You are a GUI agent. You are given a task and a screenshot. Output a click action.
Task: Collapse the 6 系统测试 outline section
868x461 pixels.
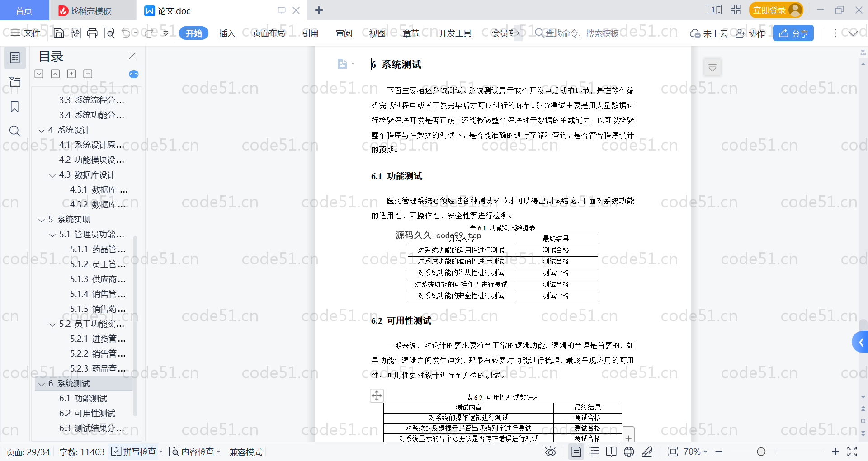click(42, 384)
